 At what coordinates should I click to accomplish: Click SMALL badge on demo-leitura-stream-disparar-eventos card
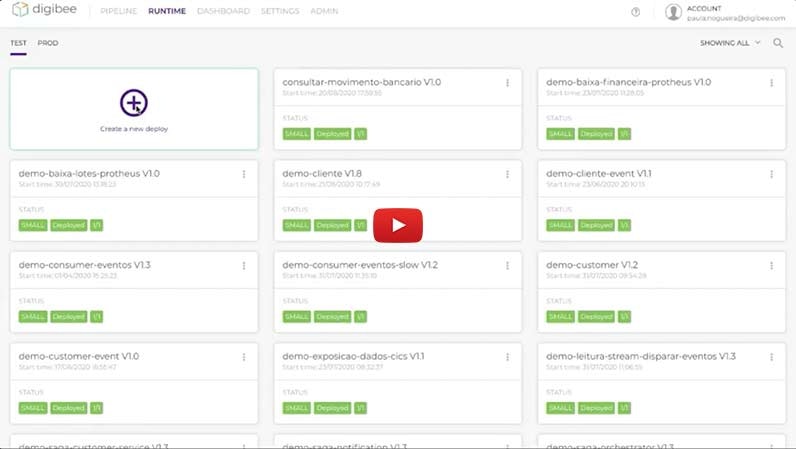[x=560, y=408]
